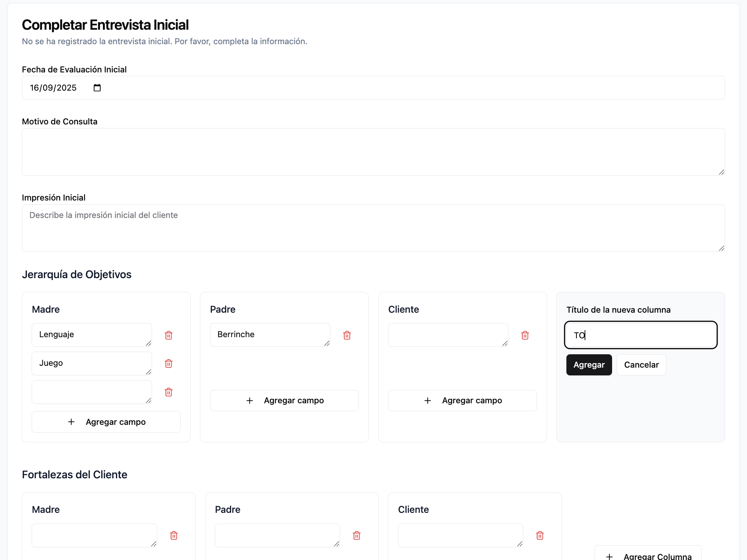Cancel the new column creation
Viewport: 747px width, 560px height.
[641, 365]
